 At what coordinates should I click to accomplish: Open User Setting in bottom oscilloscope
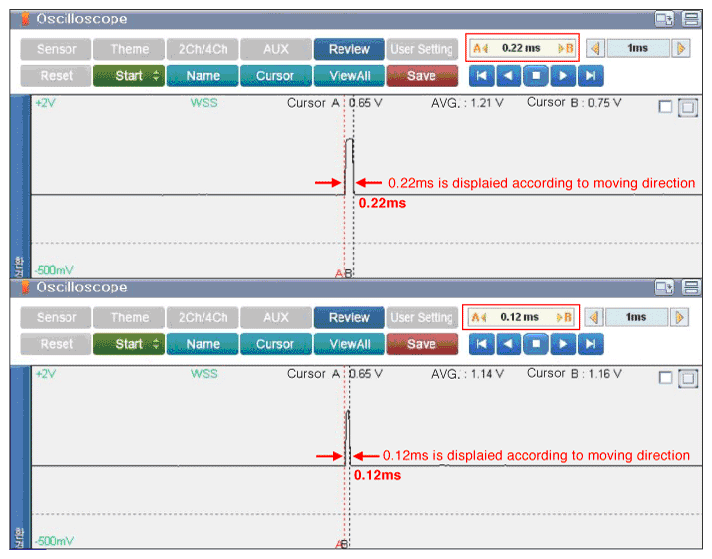point(422,317)
